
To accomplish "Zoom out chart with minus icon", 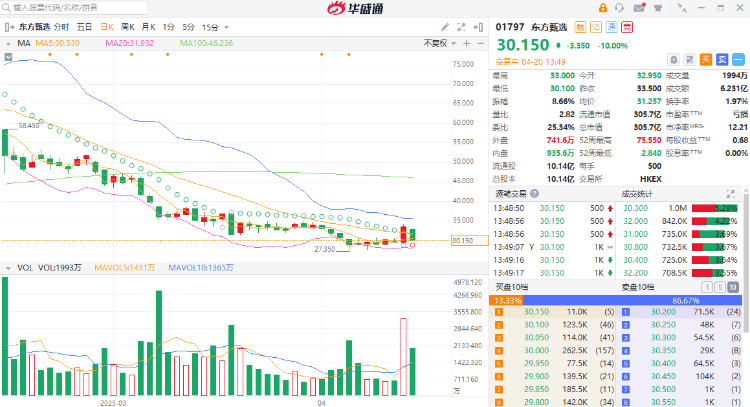I will pyautogui.click(x=481, y=44).
